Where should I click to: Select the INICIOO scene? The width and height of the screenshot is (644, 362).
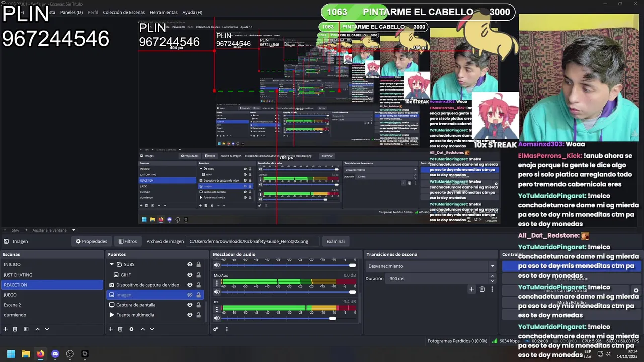51,264
